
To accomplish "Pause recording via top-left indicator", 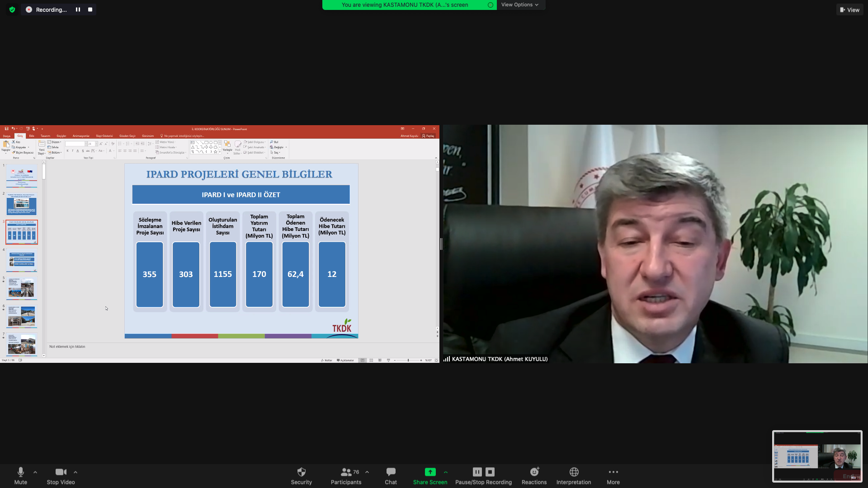I will pos(78,9).
